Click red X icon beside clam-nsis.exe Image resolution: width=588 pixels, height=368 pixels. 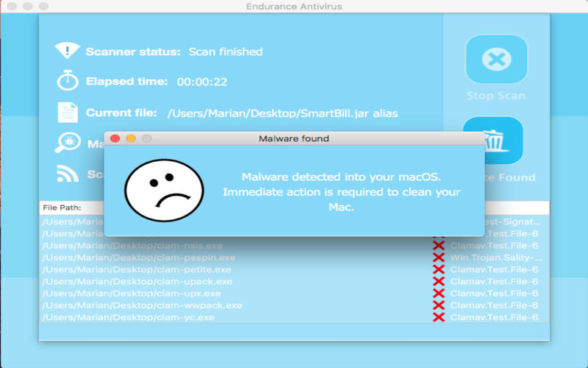coord(439,245)
